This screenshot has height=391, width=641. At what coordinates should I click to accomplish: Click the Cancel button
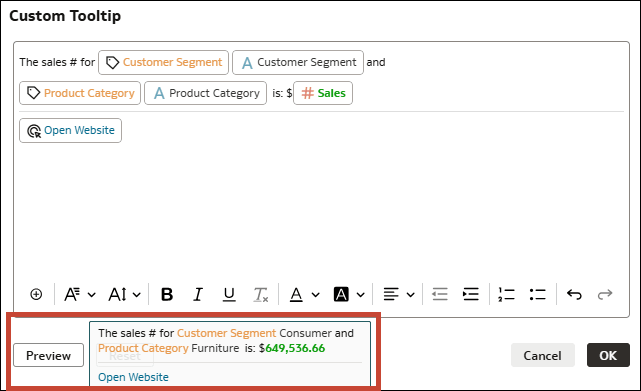click(x=542, y=355)
